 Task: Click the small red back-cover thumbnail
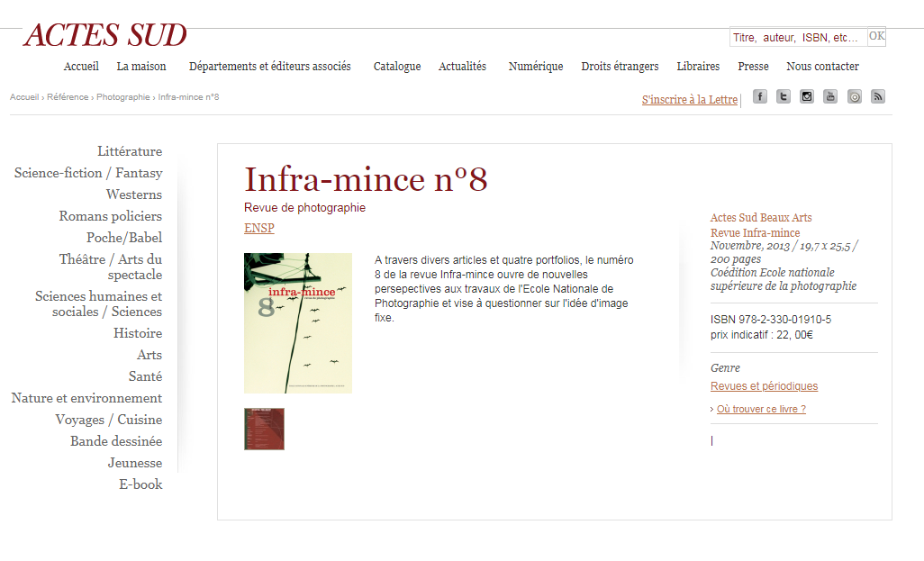[265, 429]
